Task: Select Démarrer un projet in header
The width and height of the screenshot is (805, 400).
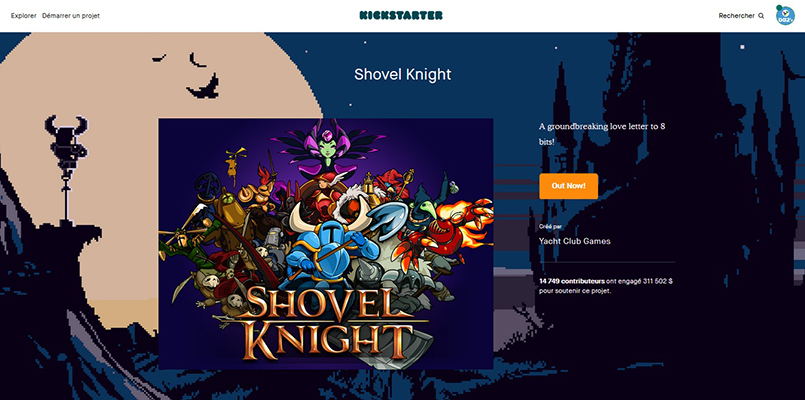Action: 71,16
